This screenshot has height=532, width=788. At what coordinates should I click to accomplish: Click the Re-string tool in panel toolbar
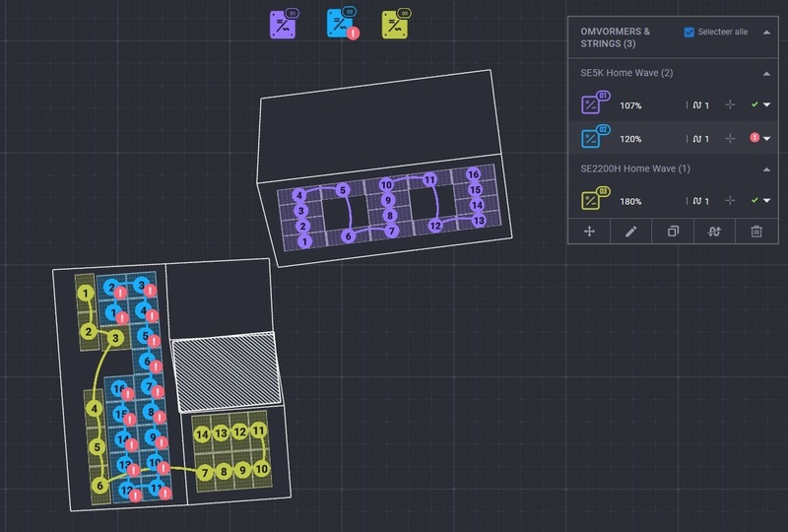click(715, 232)
